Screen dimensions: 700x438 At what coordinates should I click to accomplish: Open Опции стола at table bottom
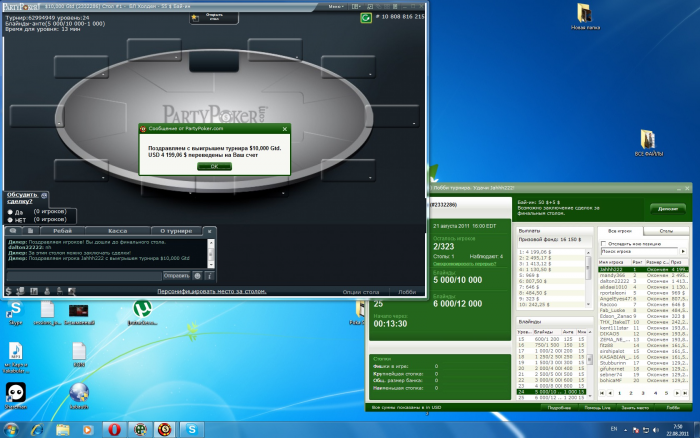click(x=361, y=292)
